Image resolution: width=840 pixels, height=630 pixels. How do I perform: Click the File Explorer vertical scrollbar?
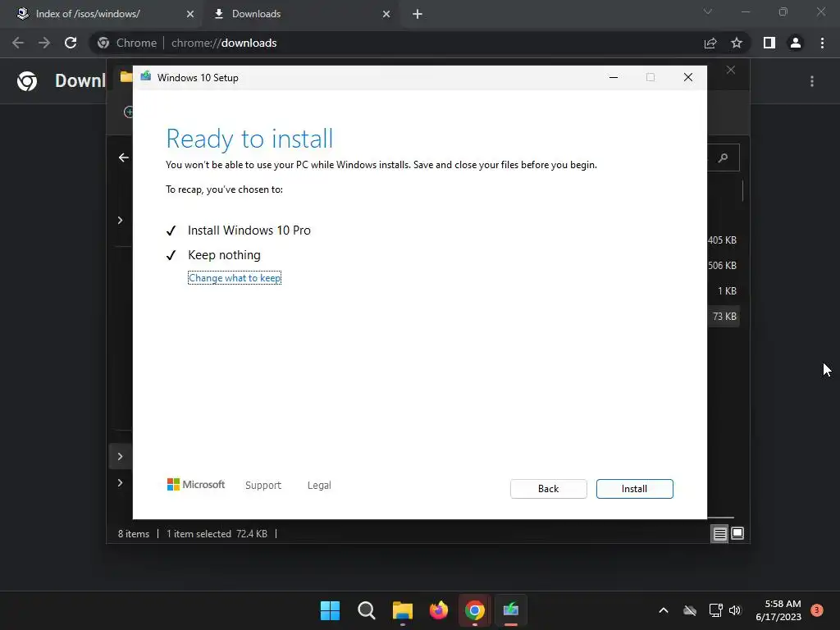(742, 190)
